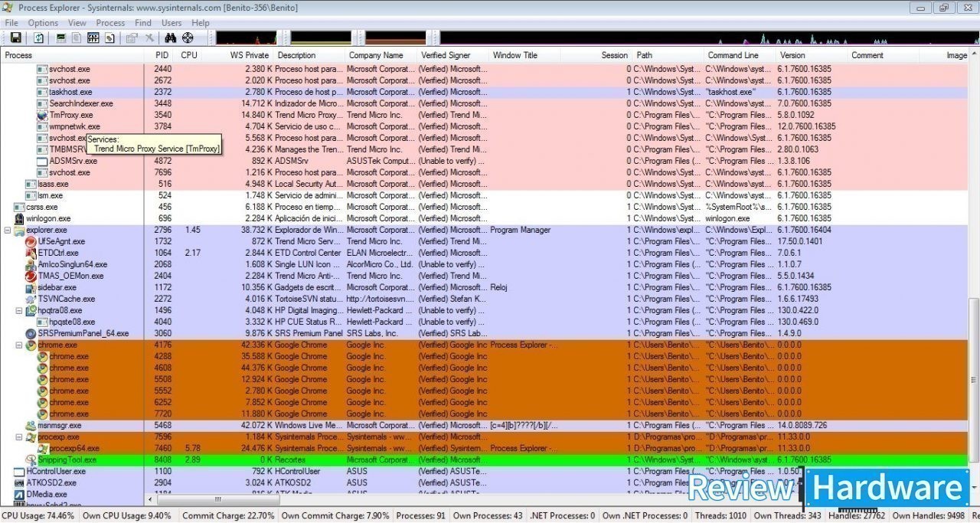Click the TmProxy.exe process icon
The width and height of the screenshot is (980, 523).
(43, 115)
